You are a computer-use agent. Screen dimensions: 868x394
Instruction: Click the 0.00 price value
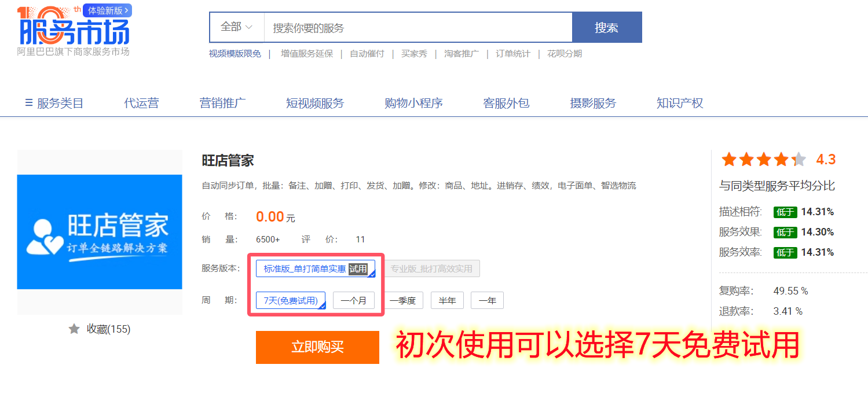270,216
